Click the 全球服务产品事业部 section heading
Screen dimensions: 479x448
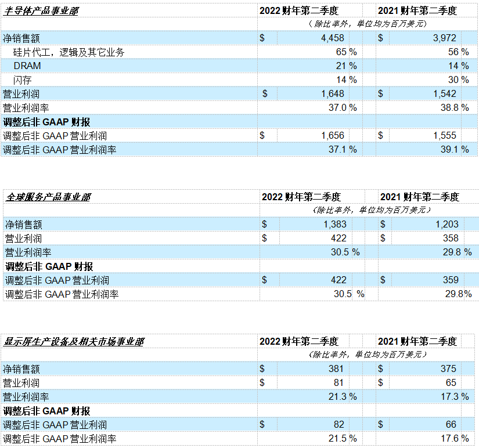point(48,197)
